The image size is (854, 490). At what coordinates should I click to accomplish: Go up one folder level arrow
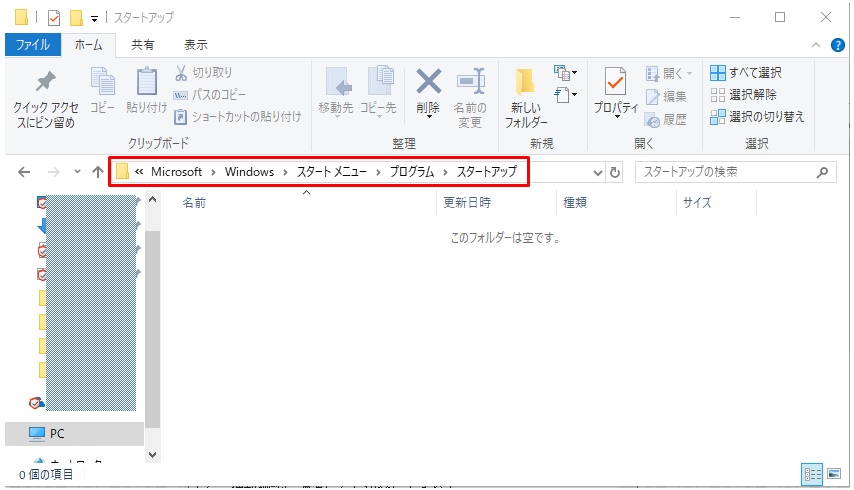tap(98, 172)
